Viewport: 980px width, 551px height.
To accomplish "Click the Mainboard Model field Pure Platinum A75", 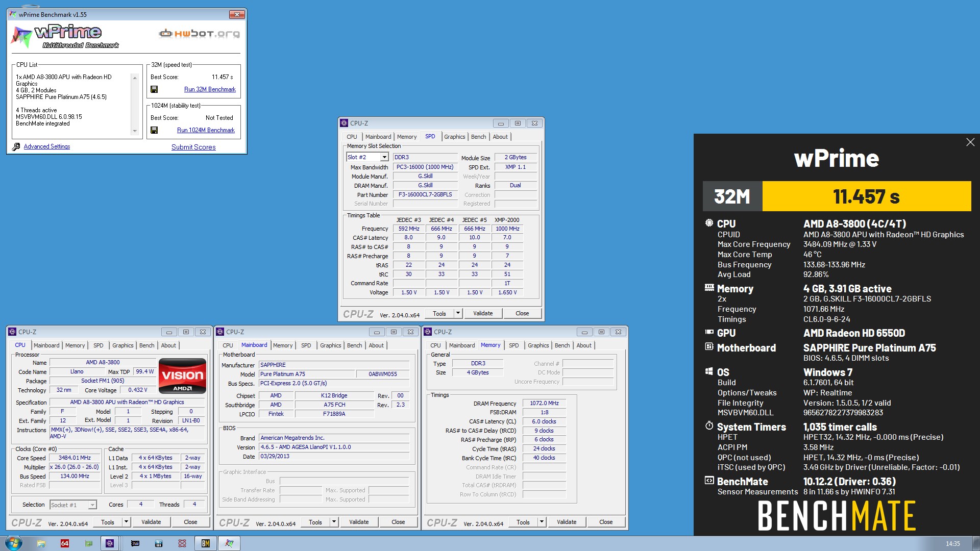I will [x=306, y=374].
